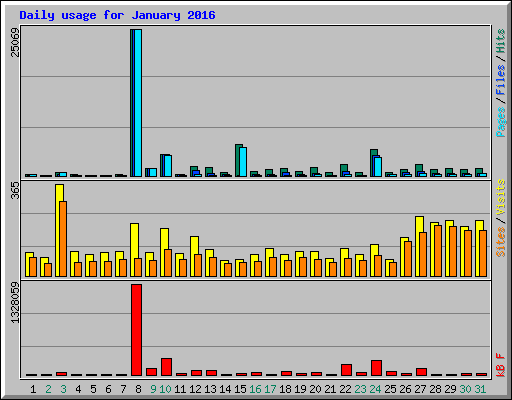512x400 pixels.
Task: Select day 24 on the x-axis
Action: (x=375, y=389)
